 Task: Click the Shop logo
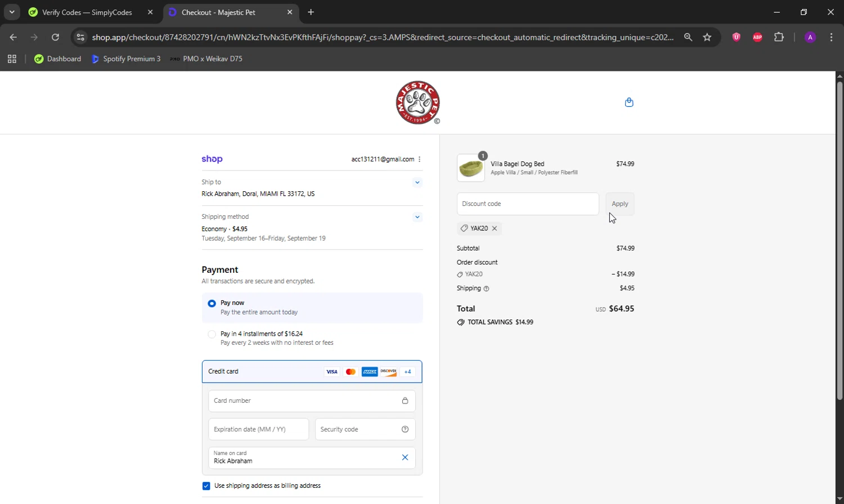pyautogui.click(x=212, y=159)
